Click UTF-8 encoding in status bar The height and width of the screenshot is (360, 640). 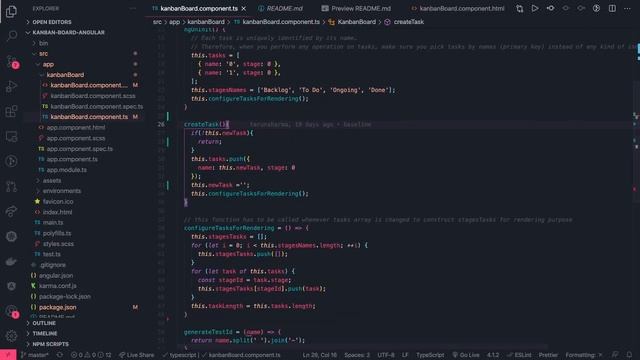(x=386, y=355)
